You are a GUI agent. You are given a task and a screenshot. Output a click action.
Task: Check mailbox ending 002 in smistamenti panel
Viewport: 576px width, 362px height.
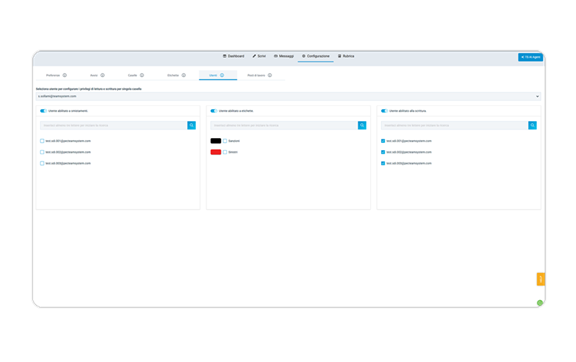coord(42,152)
